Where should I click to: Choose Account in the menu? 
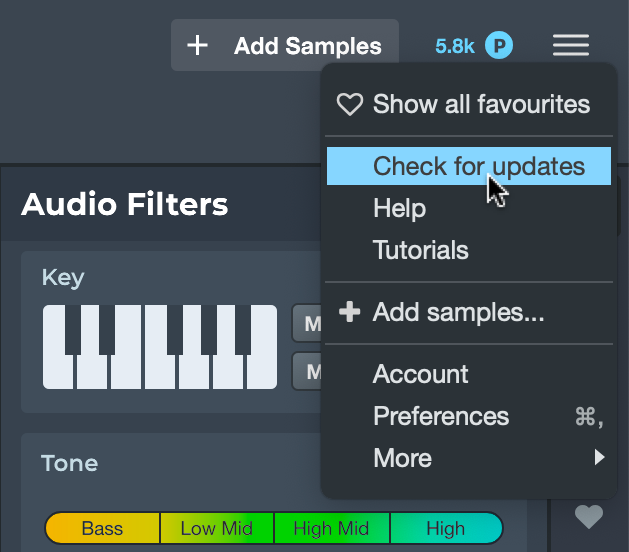pos(420,374)
